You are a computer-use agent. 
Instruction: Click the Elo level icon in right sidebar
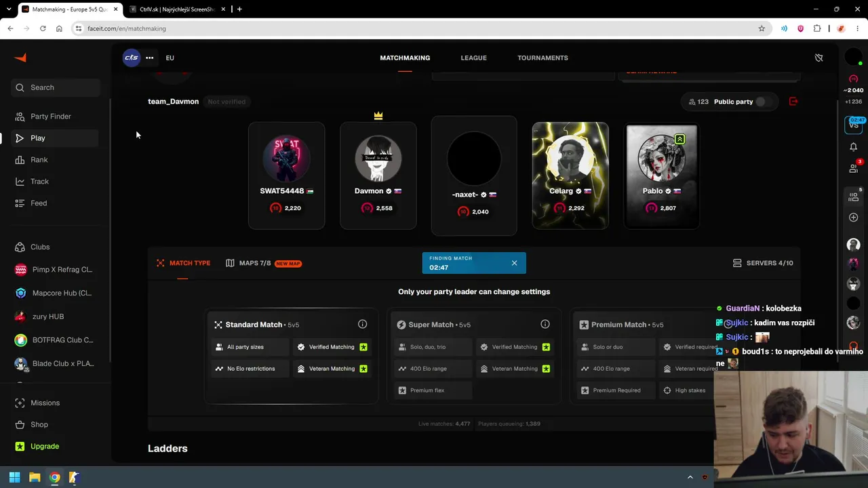point(853,79)
